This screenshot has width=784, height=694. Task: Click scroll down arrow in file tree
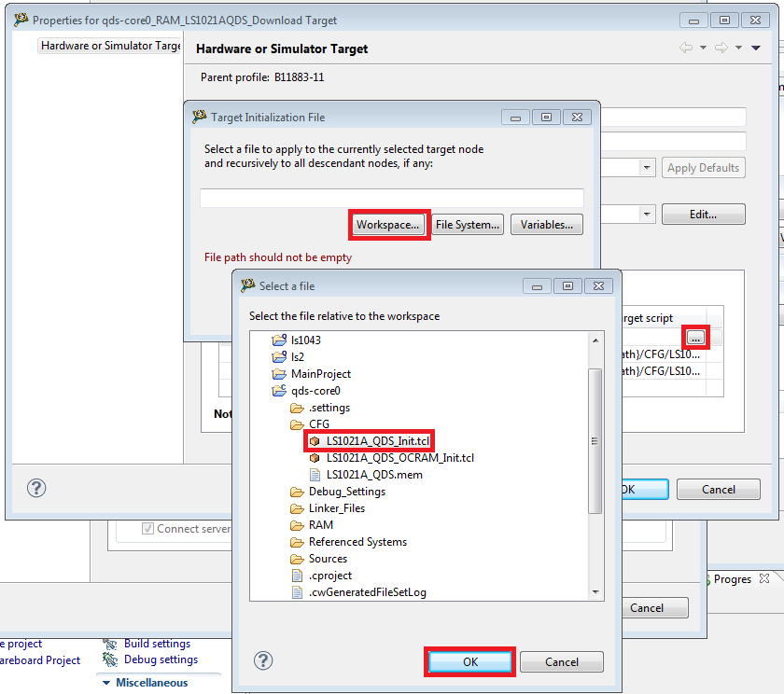coord(595,592)
